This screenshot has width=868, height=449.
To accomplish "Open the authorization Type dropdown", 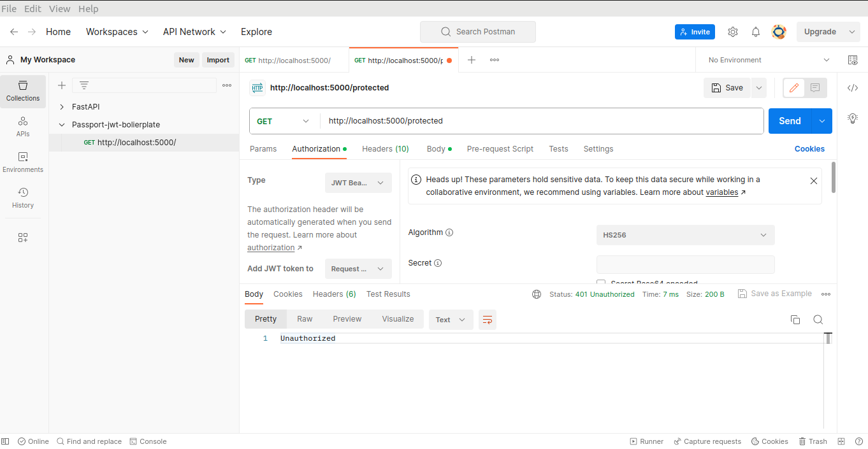I will tap(358, 183).
